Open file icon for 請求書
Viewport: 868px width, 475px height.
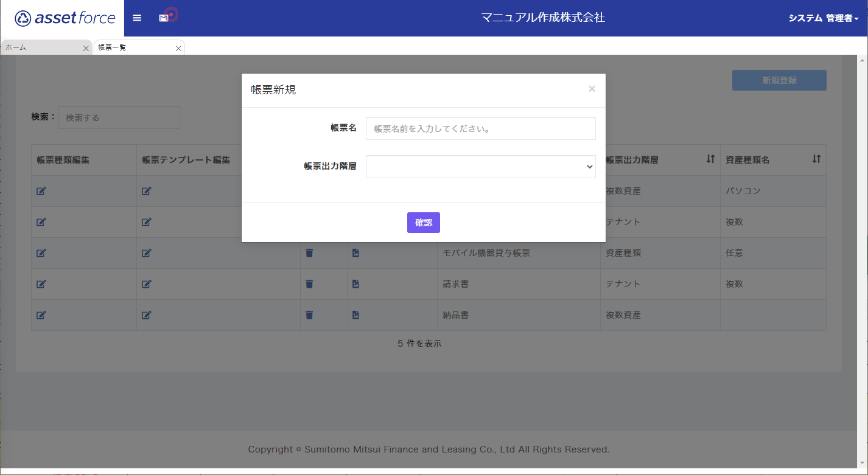355,284
